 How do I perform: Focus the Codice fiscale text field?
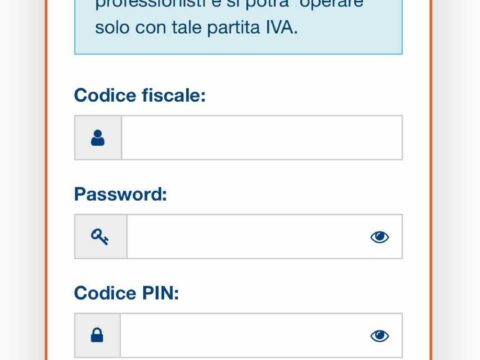click(262, 138)
